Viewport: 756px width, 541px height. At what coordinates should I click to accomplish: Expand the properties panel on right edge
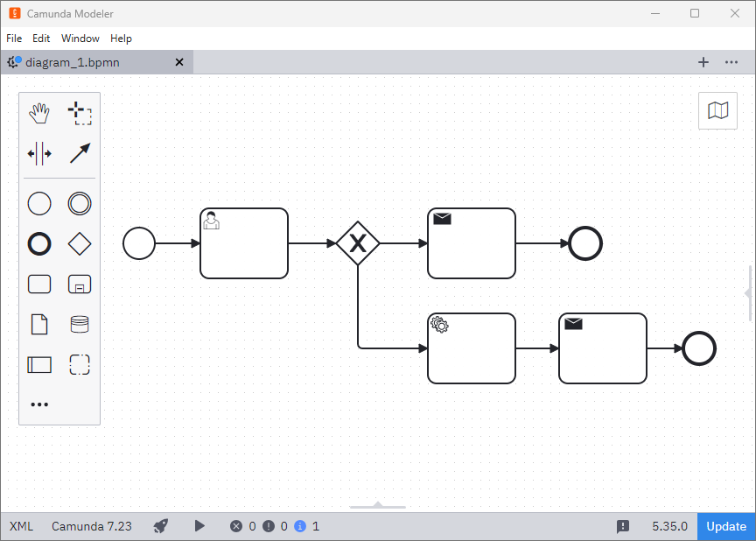[749, 293]
